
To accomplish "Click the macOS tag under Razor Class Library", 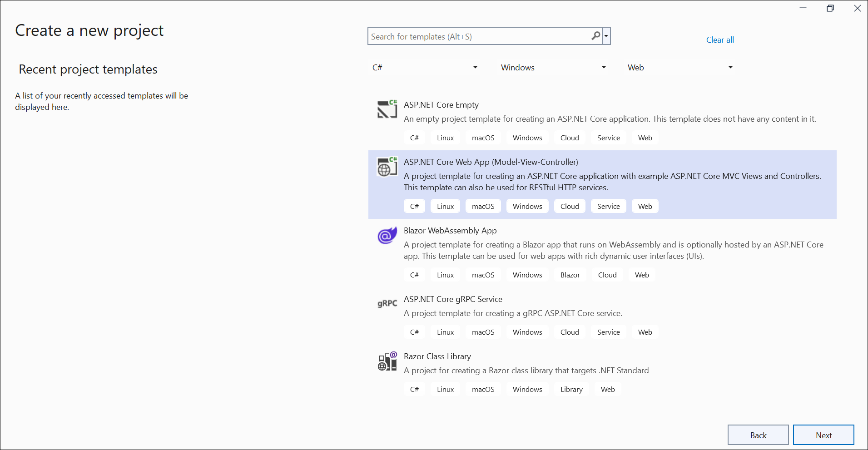I will click(483, 389).
